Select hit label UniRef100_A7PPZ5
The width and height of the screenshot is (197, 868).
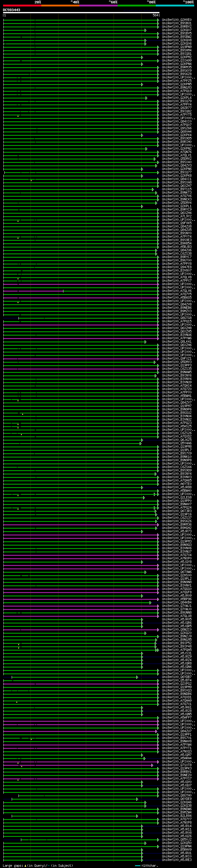tap(177, 81)
